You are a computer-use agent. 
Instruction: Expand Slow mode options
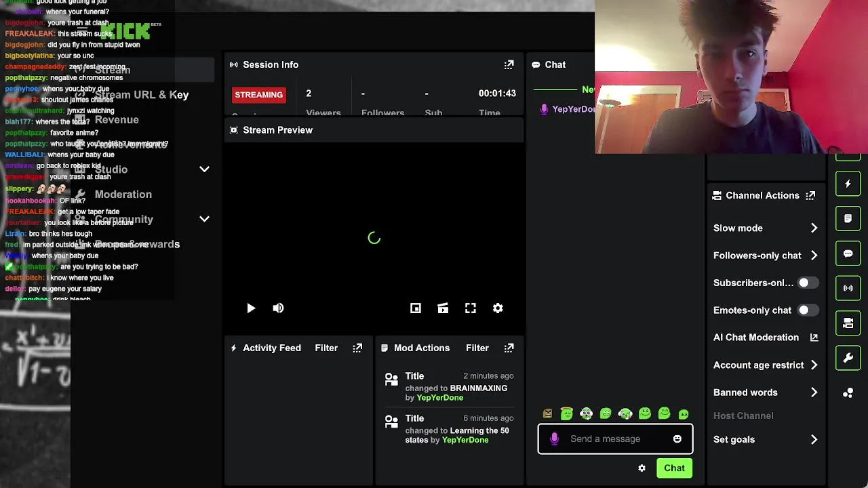814,228
